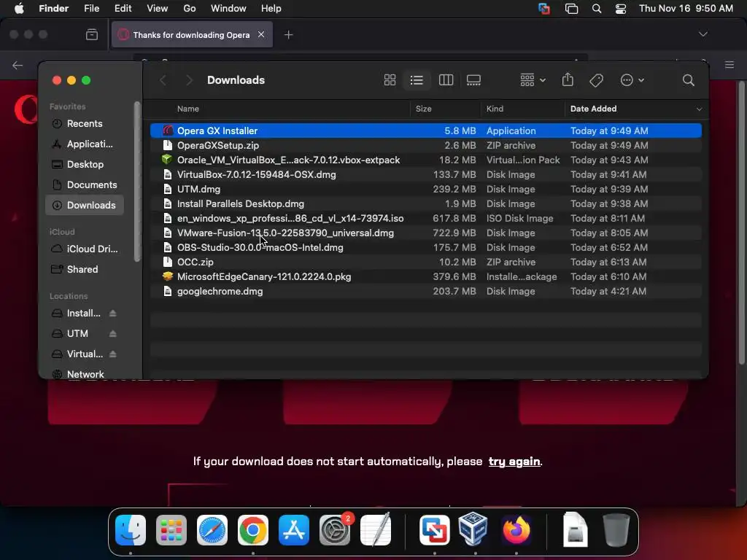Open Launchpad from the Dock

coord(171,529)
